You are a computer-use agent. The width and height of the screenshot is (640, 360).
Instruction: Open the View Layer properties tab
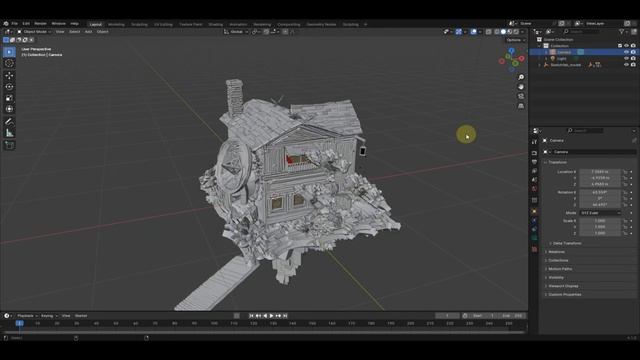[534, 171]
